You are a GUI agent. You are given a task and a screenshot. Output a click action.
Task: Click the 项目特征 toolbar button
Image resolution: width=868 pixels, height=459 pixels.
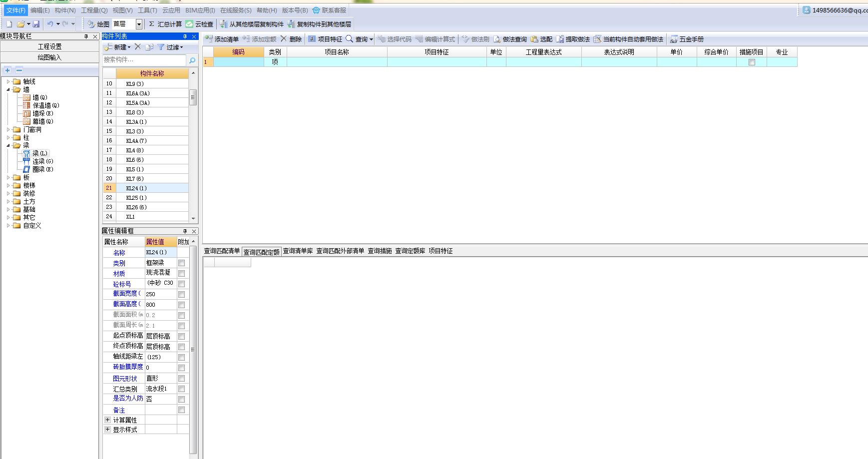325,39
